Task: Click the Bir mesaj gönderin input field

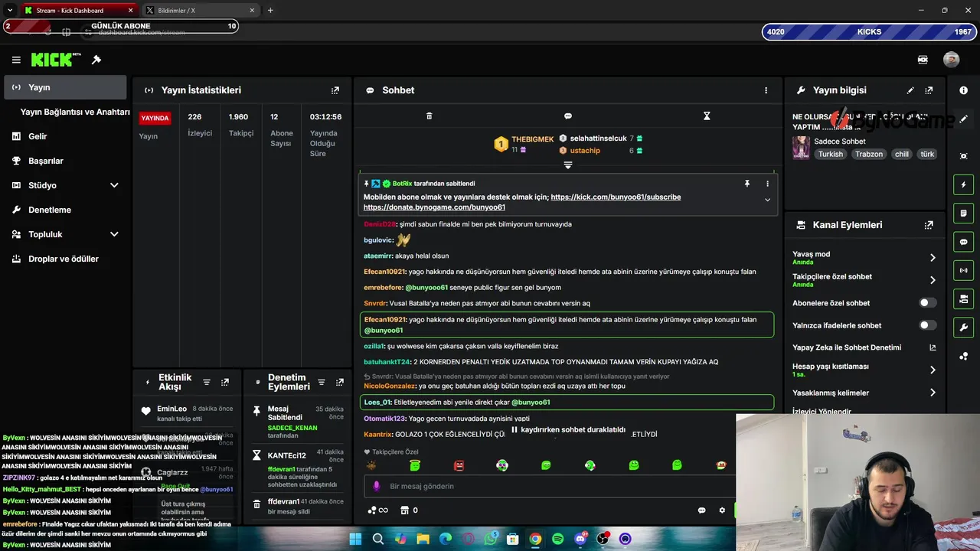Action: coord(551,486)
